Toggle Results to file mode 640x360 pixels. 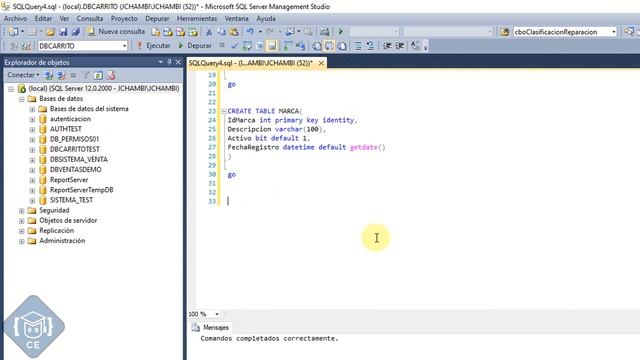click(x=342, y=46)
